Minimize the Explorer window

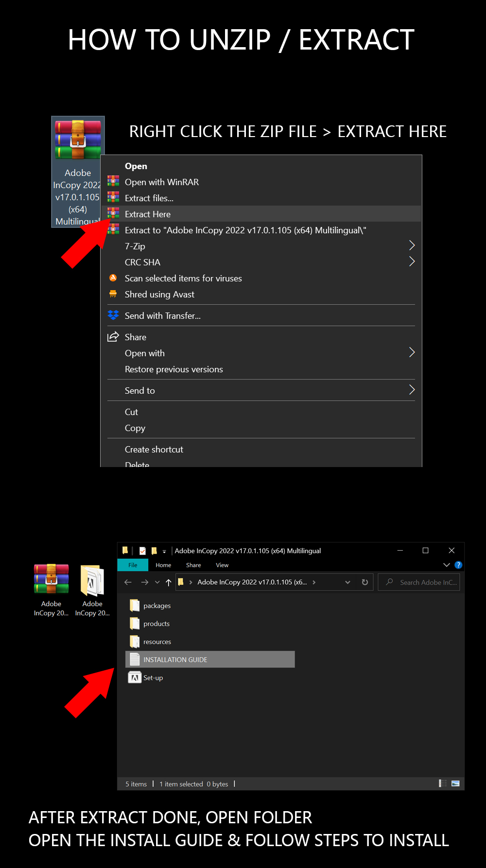(x=400, y=550)
